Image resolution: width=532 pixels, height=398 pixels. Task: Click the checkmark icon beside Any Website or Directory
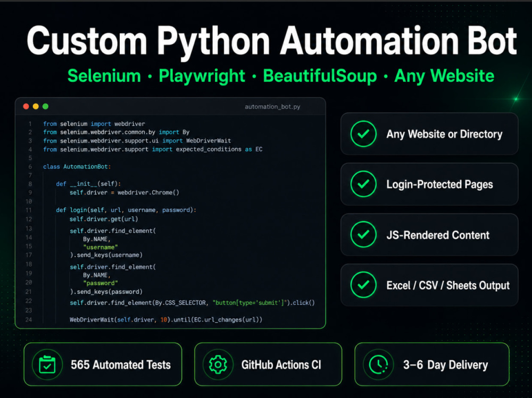[363, 134]
